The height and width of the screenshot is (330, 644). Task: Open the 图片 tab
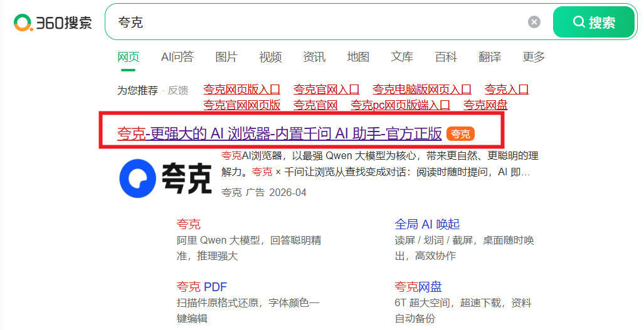click(226, 57)
